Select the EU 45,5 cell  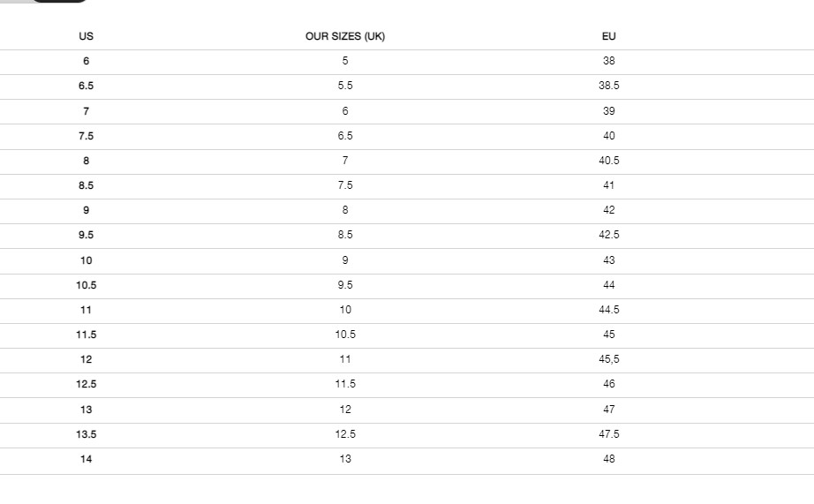click(x=609, y=359)
